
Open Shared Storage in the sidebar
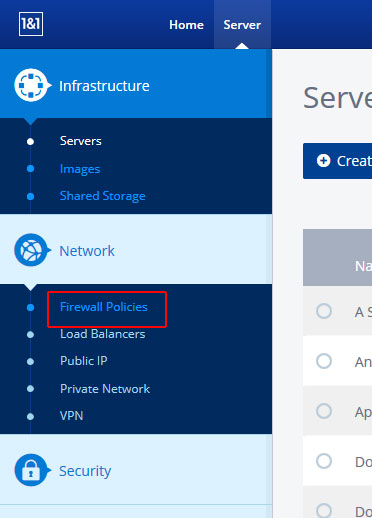point(103,196)
